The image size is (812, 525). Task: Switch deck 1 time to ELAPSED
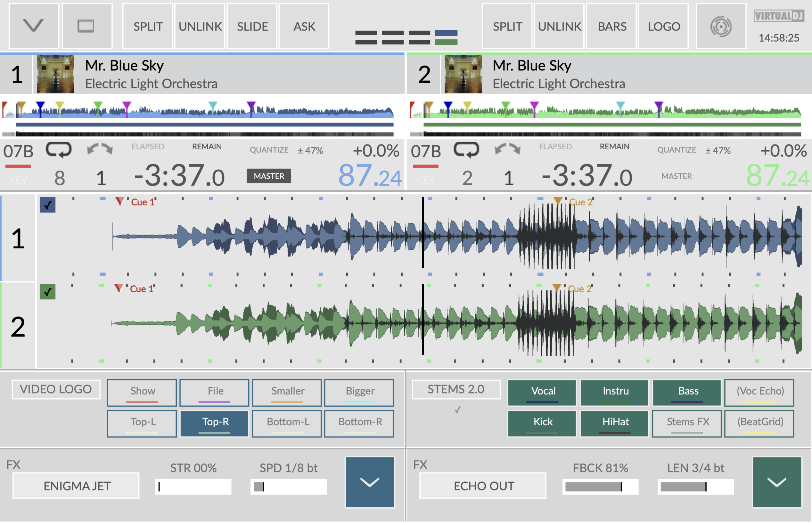[x=148, y=146]
